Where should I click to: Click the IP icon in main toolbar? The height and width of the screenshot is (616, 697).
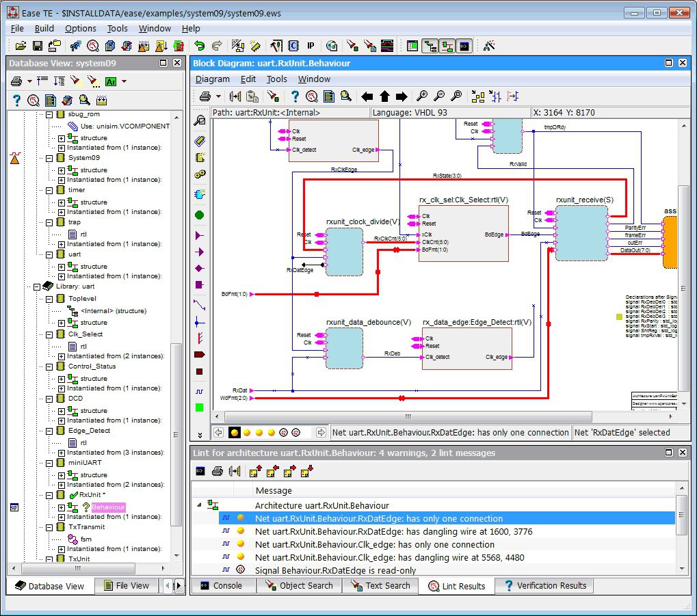click(x=311, y=46)
